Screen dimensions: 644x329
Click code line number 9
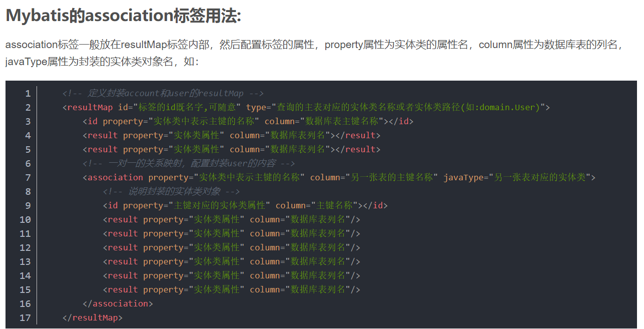click(28, 205)
